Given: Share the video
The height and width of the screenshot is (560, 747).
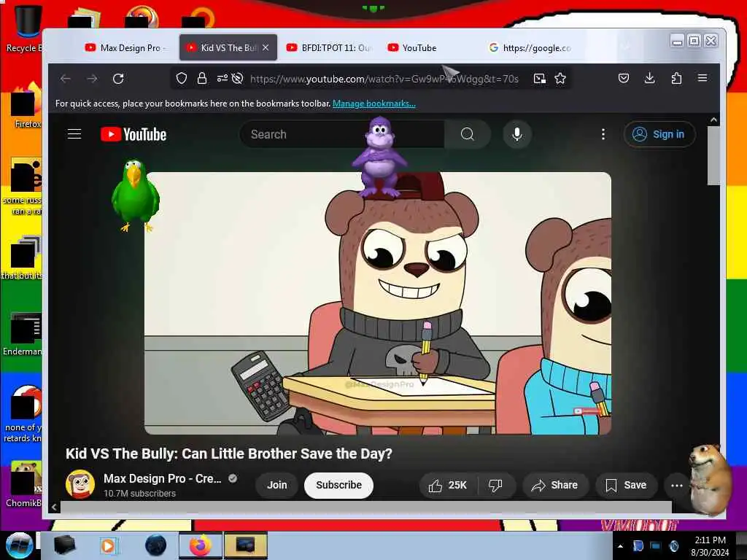Looking at the screenshot, I should click(555, 485).
